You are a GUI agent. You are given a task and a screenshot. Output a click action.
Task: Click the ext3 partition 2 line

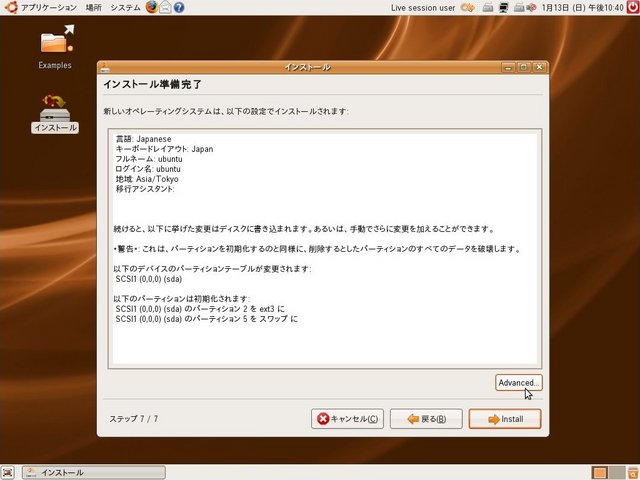pos(200,309)
